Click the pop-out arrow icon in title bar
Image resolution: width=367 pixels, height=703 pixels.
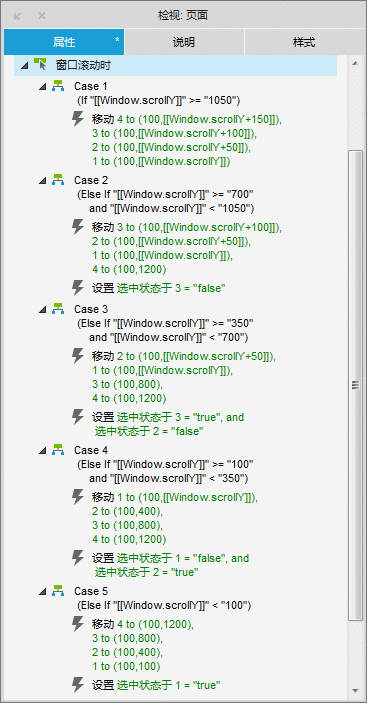[x=17, y=16]
